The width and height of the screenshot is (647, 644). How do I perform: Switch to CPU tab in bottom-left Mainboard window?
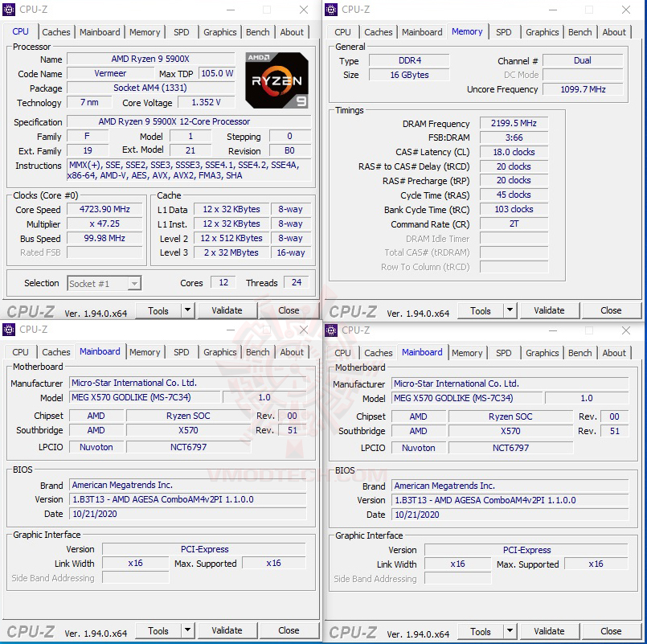[x=20, y=352]
